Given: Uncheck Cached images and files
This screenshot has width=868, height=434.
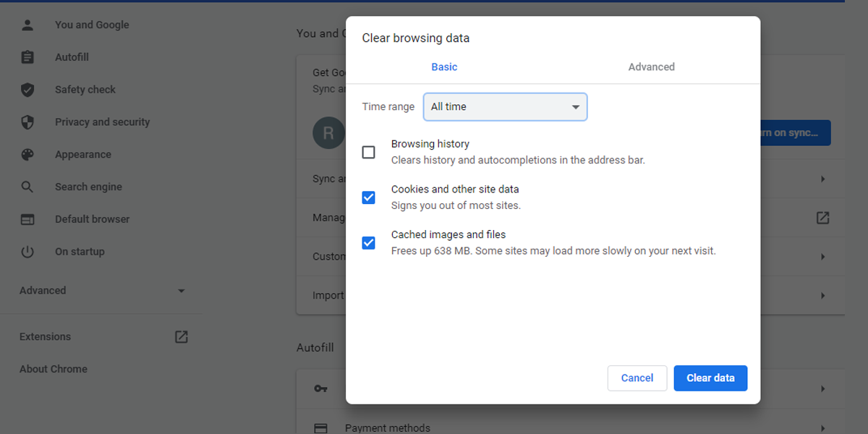Looking at the screenshot, I should (369, 243).
